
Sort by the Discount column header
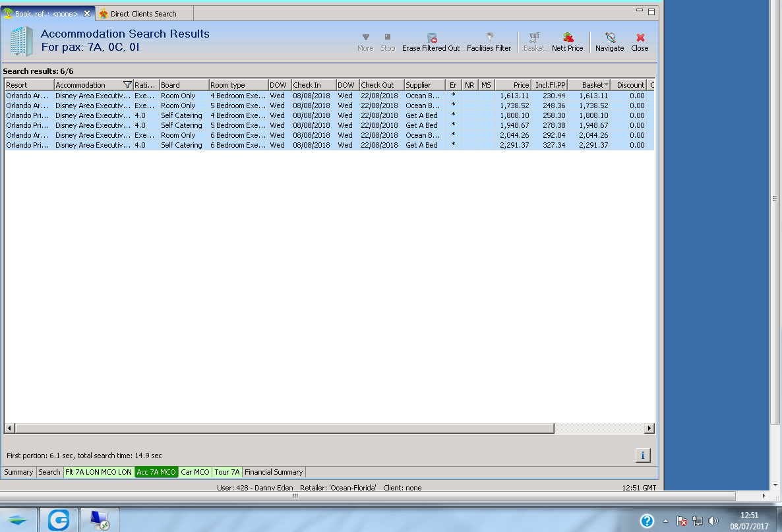pos(629,85)
